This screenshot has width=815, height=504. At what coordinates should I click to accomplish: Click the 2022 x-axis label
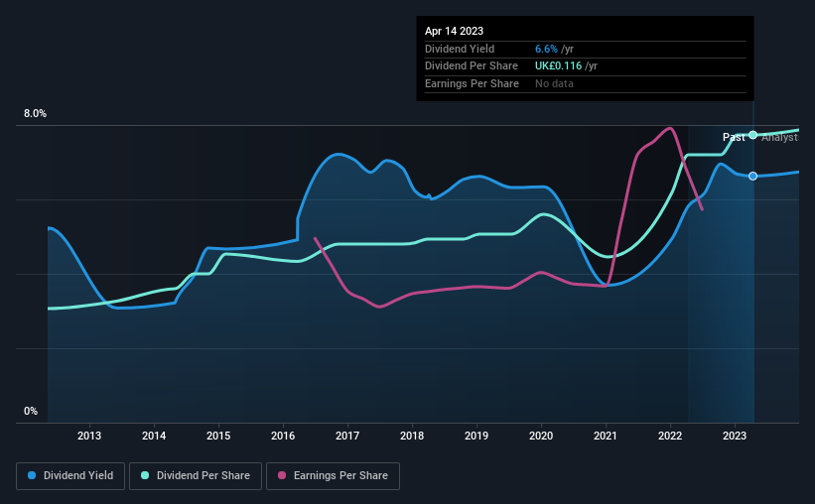pyautogui.click(x=670, y=436)
